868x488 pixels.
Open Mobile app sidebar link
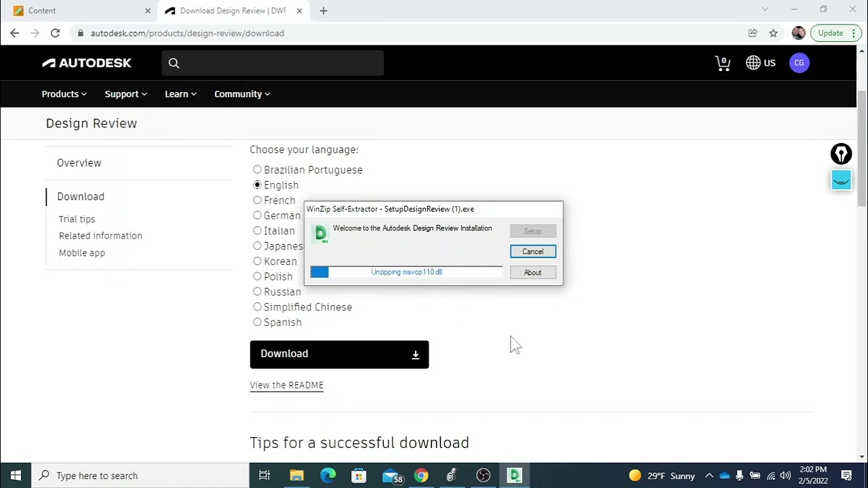point(82,253)
